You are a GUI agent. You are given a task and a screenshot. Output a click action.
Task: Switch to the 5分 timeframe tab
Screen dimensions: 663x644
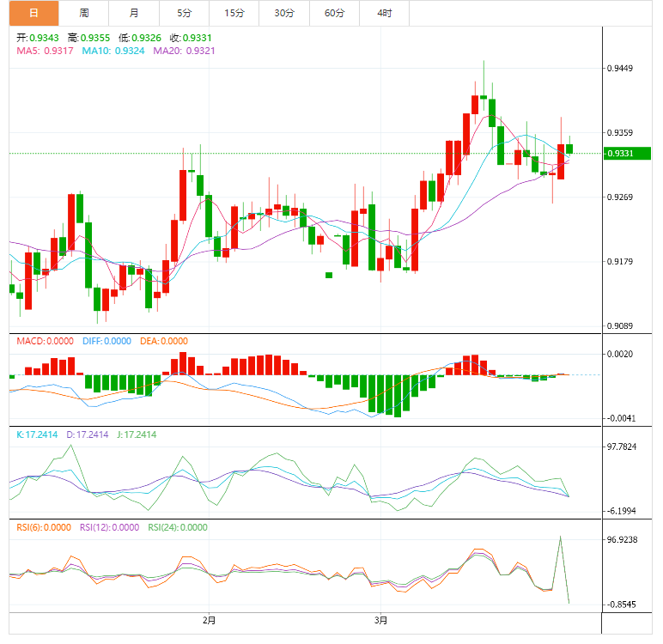click(185, 13)
